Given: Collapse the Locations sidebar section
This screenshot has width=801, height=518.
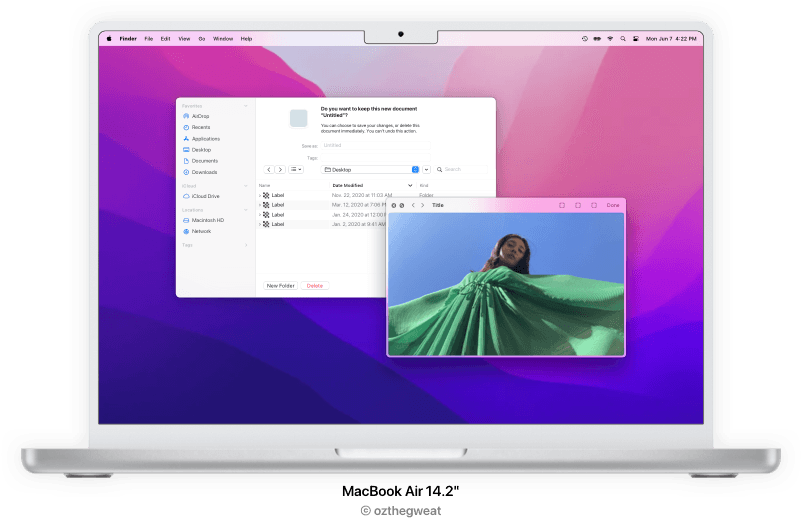Looking at the screenshot, I should [x=246, y=210].
